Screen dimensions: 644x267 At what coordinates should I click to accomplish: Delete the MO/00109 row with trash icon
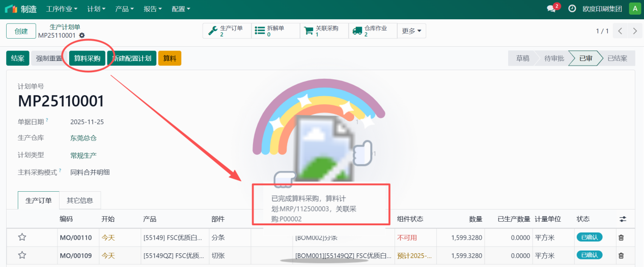[x=621, y=255]
